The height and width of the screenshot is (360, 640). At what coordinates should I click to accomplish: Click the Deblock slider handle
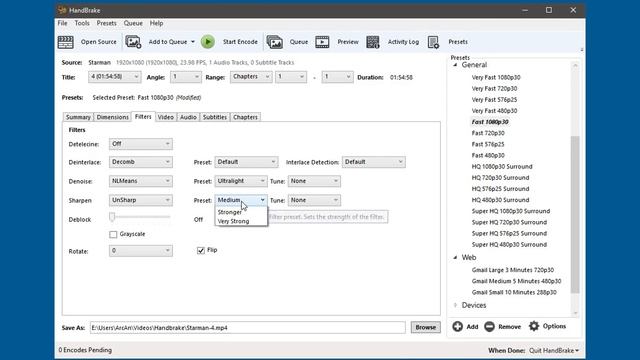112,217
